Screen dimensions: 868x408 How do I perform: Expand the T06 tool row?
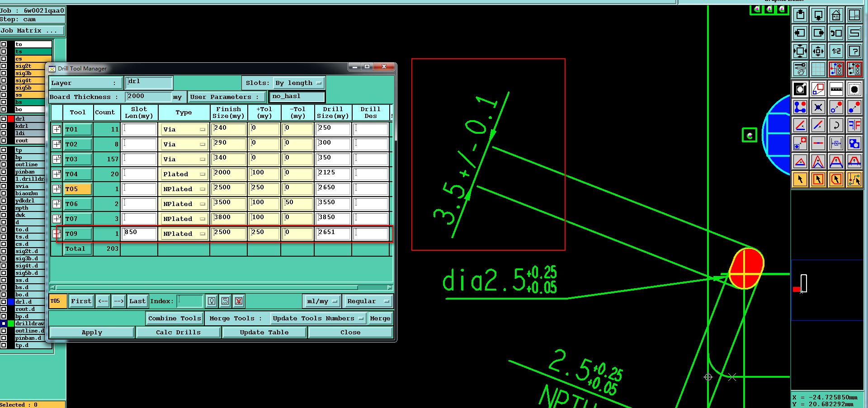57,204
